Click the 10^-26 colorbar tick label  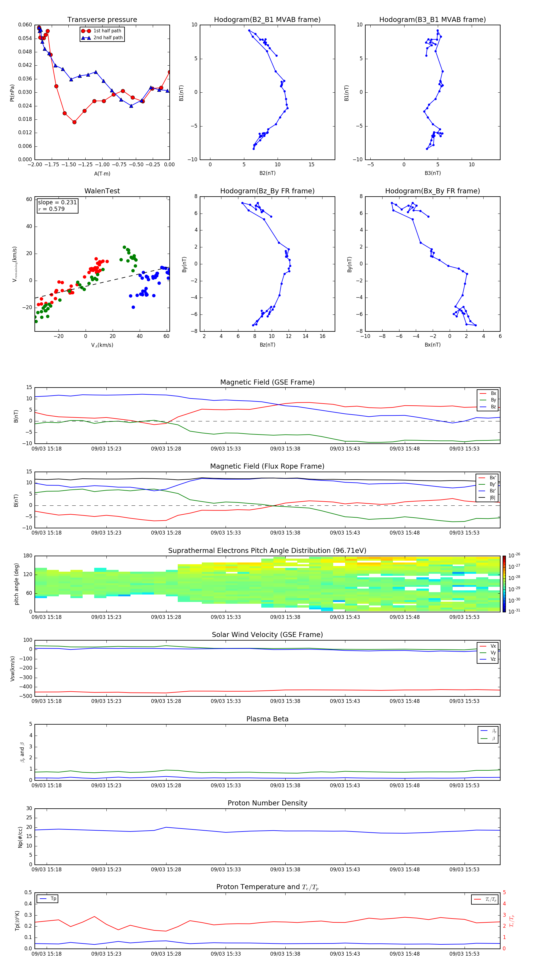(x=514, y=555)
